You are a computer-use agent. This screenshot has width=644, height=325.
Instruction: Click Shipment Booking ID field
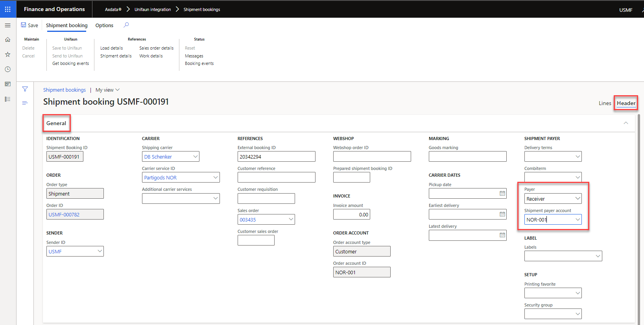[x=65, y=157]
